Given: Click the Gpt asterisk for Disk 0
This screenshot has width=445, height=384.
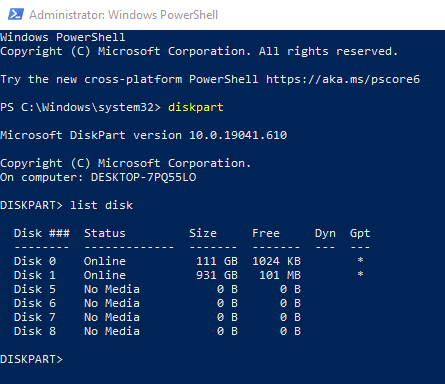Looking at the screenshot, I should (360, 260).
